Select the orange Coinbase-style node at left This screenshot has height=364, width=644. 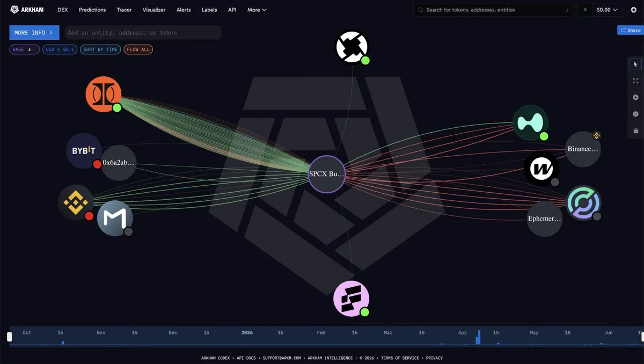coord(103,94)
